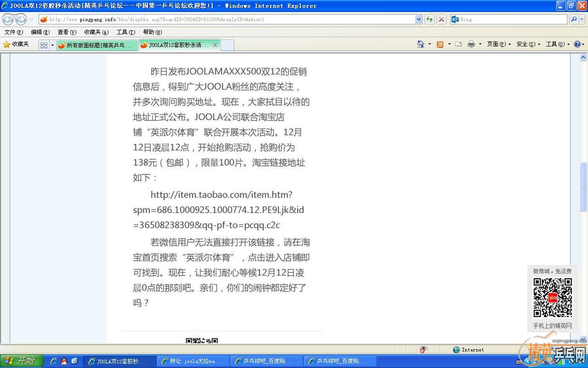The width and height of the screenshot is (588, 368).
Task: Refresh the page with the green arrows icon
Action: [x=430, y=19]
